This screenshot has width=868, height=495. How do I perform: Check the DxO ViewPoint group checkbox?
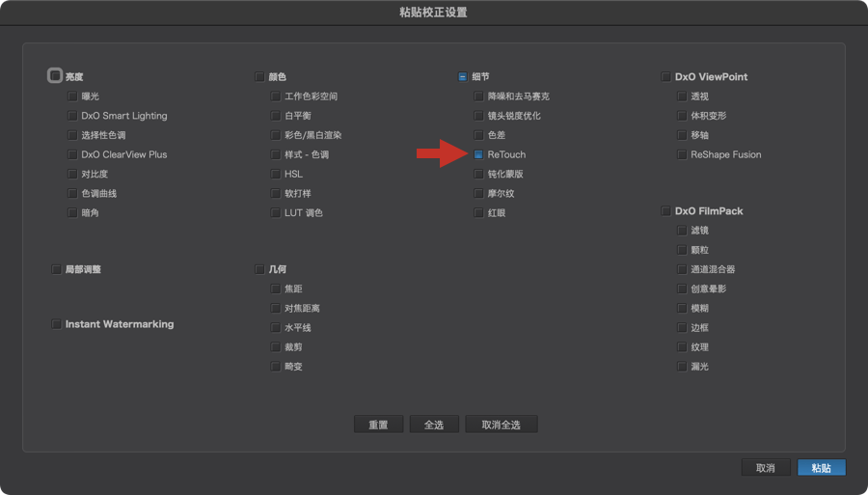tap(665, 76)
